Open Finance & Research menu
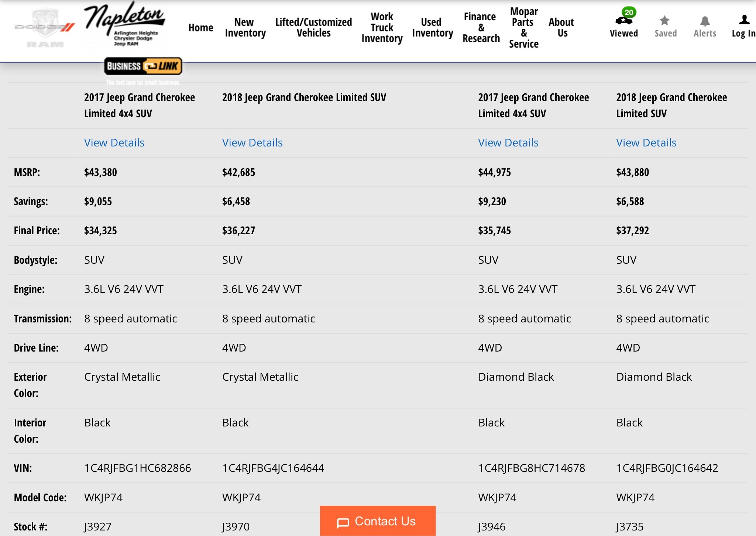The image size is (756, 536). [x=481, y=28]
